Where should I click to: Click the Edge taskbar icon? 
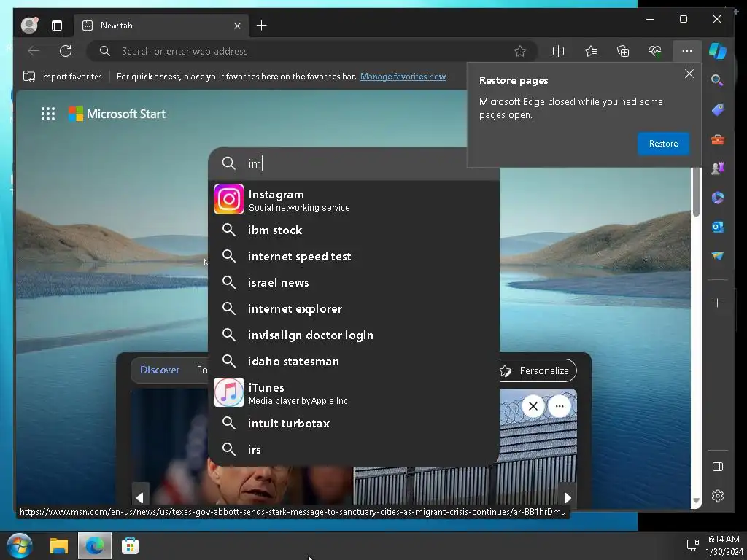(95, 545)
